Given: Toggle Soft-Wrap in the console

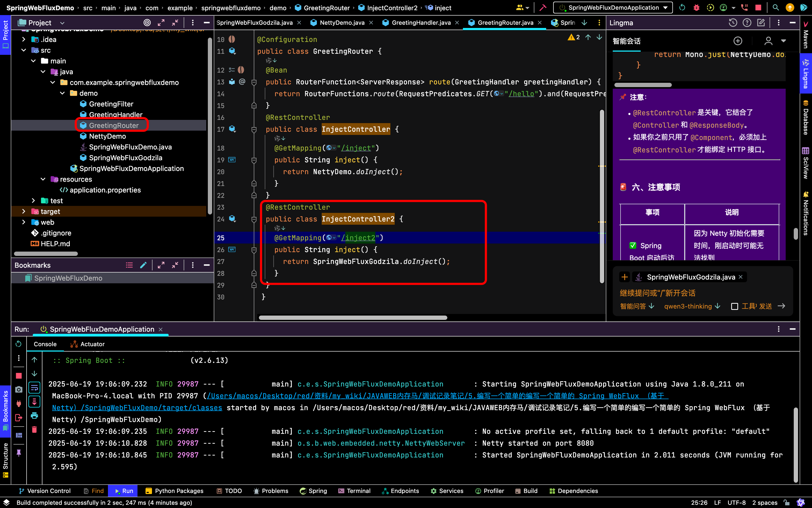Looking at the screenshot, I should pyautogui.click(x=34, y=388).
